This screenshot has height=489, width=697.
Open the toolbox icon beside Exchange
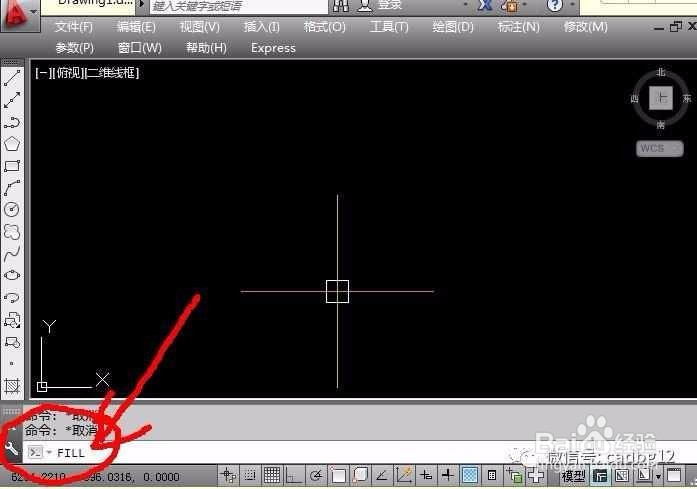coord(510,6)
